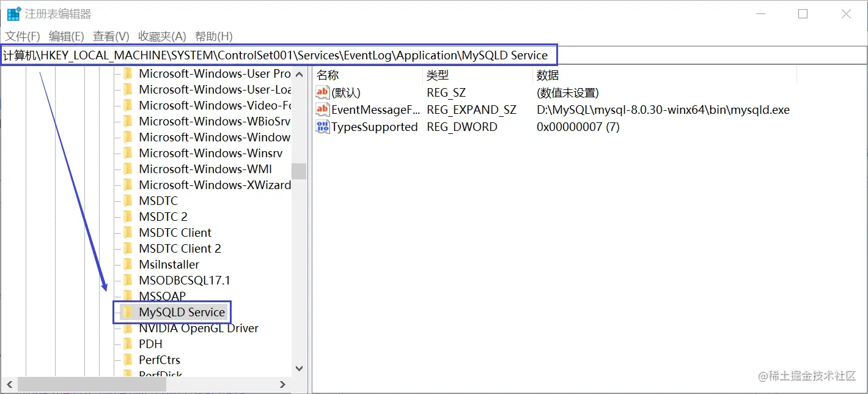The width and height of the screenshot is (868, 394).
Task: Click folder icon of Microsoft-Windows-XWizard
Action: (128, 185)
